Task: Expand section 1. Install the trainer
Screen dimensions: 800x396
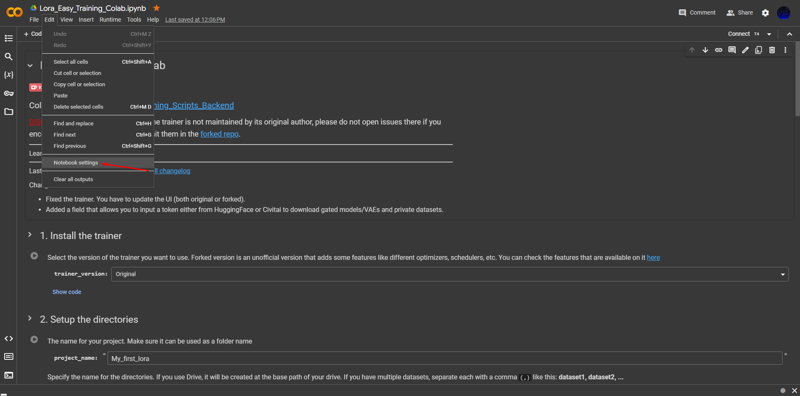Action: [30, 235]
